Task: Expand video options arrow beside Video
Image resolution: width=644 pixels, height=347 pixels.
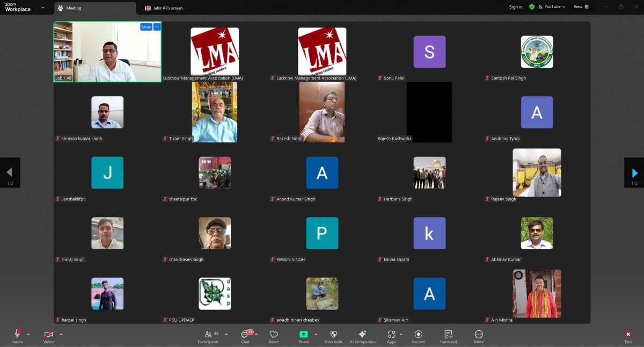Action: [61, 334]
